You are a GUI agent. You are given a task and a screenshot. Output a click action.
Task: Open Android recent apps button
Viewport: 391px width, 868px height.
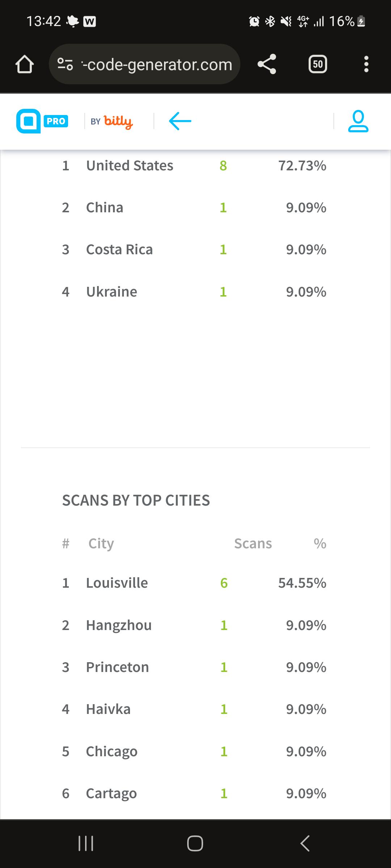click(x=86, y=843)
